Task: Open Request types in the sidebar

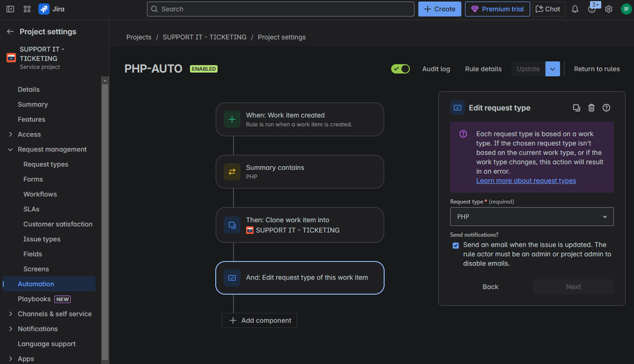Action: click(x=46, y=164)
